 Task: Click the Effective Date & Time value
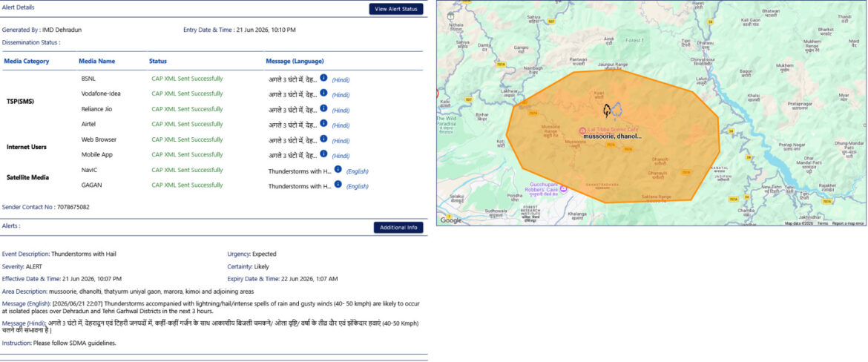point(92,279)
